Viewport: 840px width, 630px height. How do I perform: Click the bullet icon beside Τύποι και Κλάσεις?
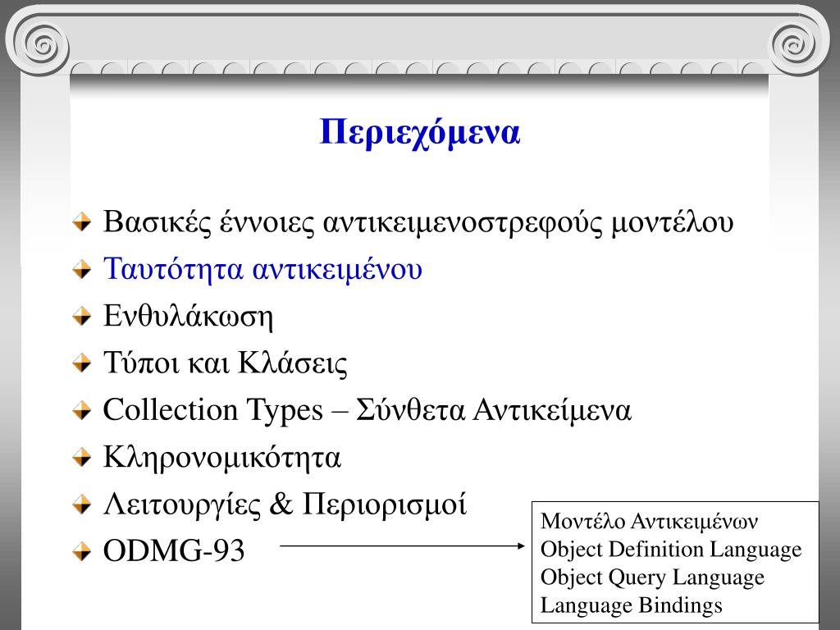point(82,363)
